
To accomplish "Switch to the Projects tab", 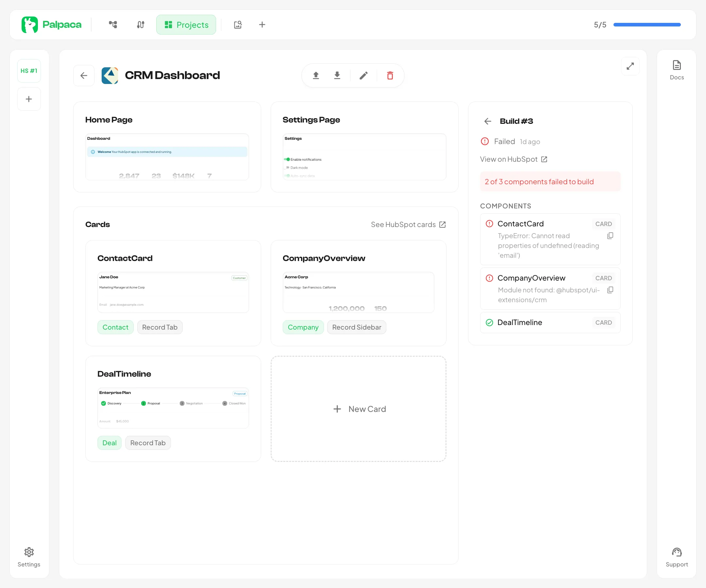I will [x=186, y=24].
